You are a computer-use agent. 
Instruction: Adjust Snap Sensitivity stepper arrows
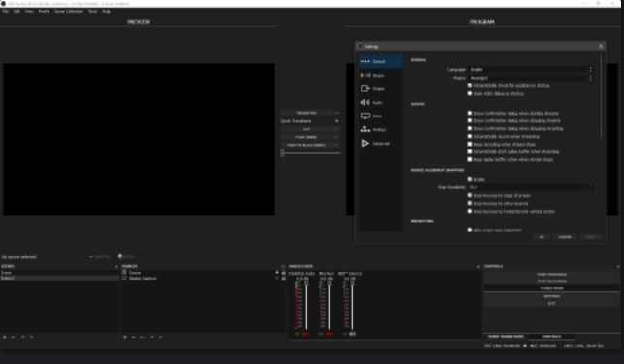click(591, 187)
